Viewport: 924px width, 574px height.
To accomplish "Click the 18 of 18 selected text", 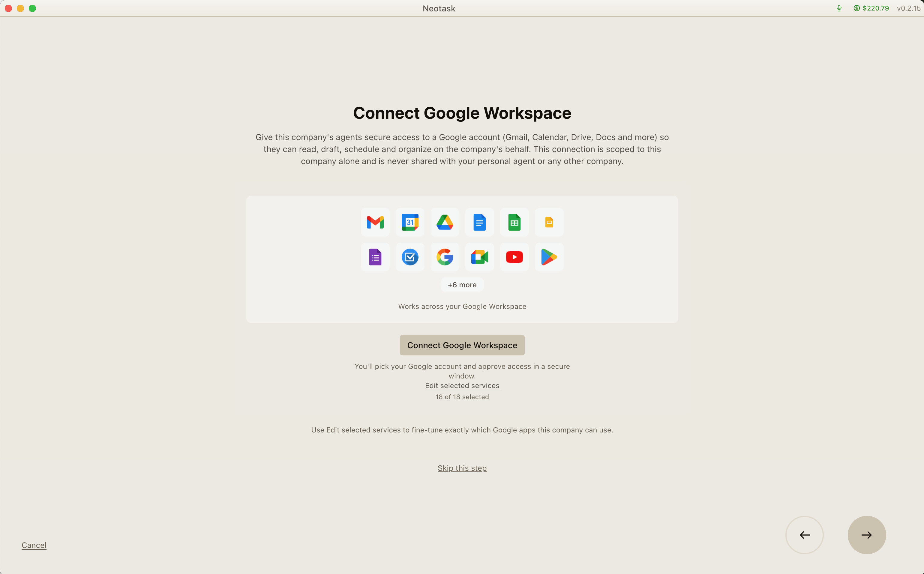I will tap(462, 397).
